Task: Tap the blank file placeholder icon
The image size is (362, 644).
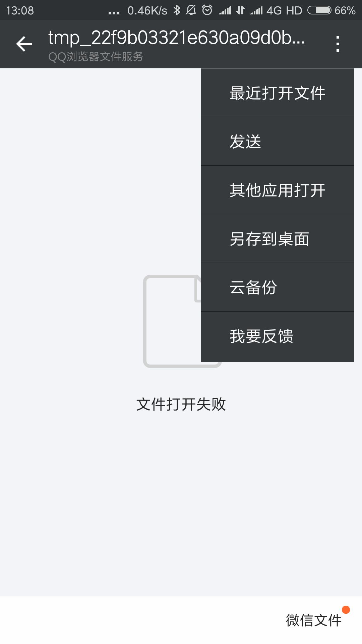Action: [x=172, y=321]
